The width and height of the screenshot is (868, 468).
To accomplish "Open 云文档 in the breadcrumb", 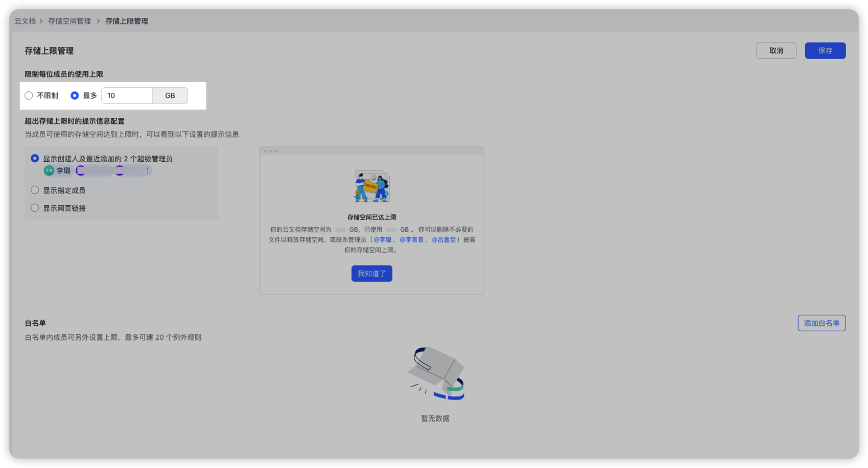I will pyautogui.click(x=25, y=21).
